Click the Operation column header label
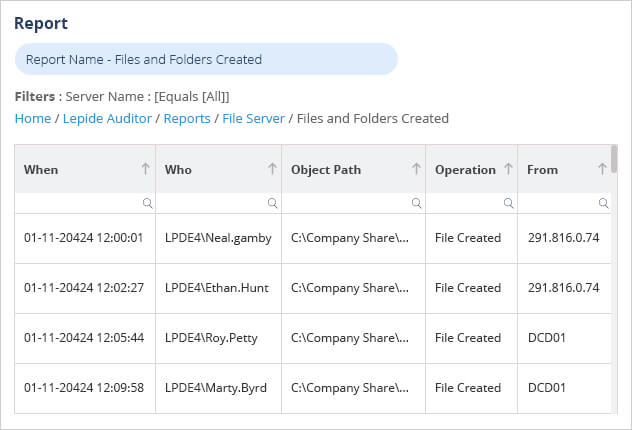632x430 pixels. [x=465, y=170]
